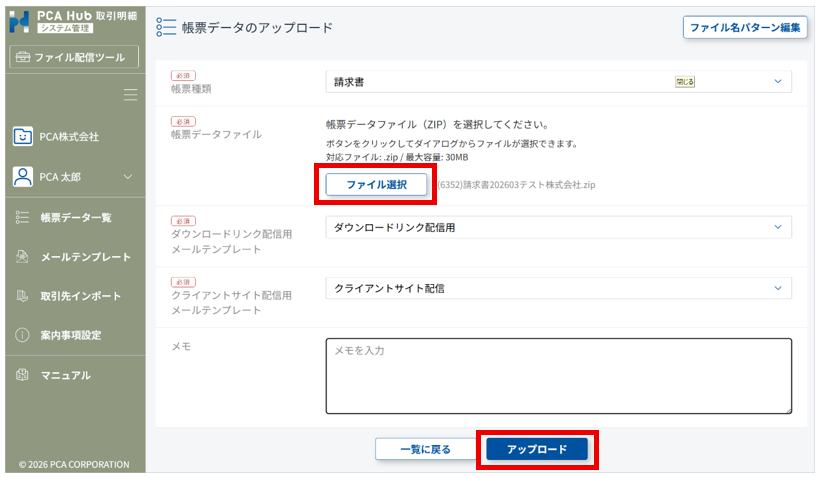Open the クライアントサイト配信 template dropdown
The width and height of the screenshot is (817, 477).
pos(558,288)
